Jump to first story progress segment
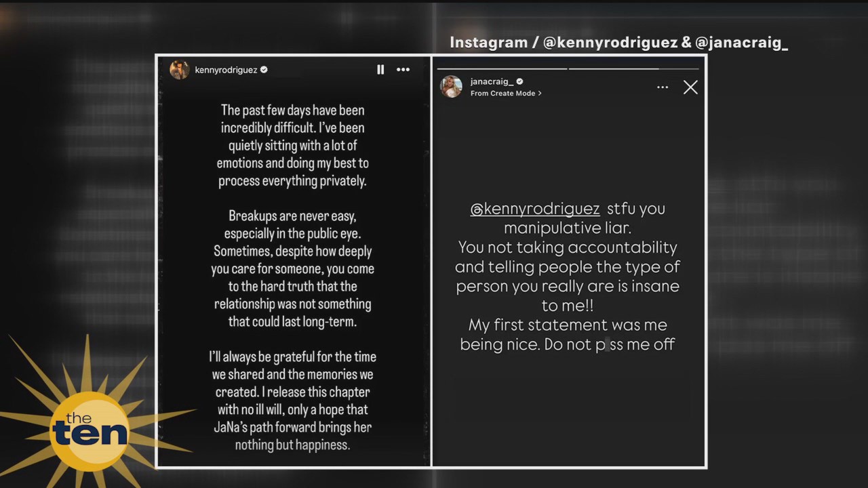 pyautogui.click(x=502, y=68)
